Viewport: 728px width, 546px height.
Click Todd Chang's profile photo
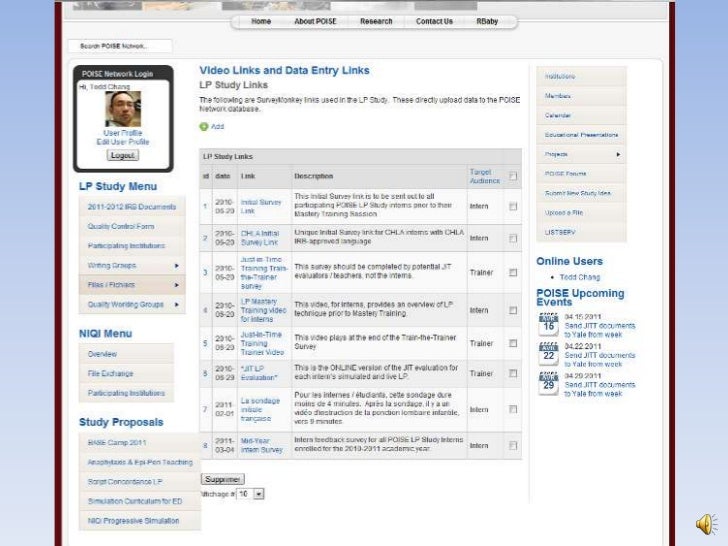pos(123,109)
